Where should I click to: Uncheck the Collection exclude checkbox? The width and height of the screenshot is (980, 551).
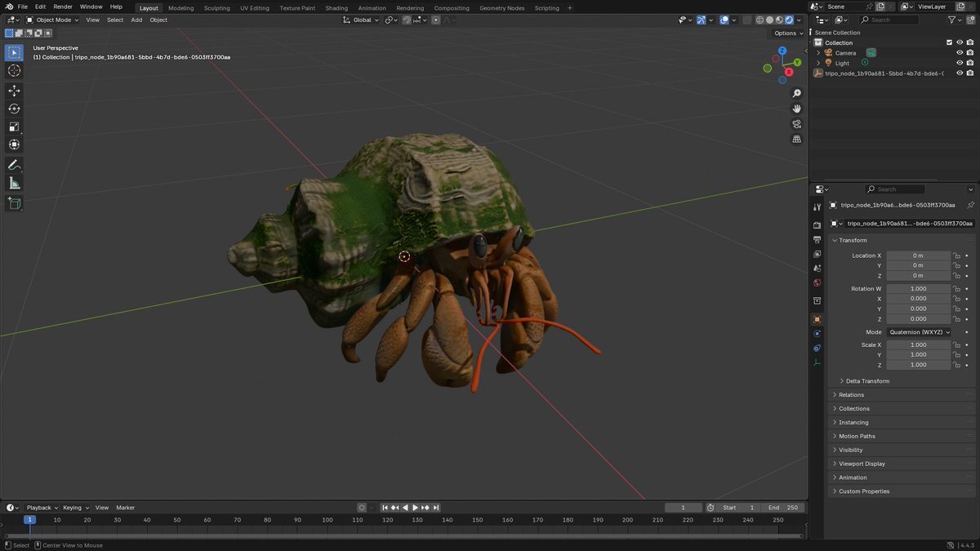coord(949,42)
